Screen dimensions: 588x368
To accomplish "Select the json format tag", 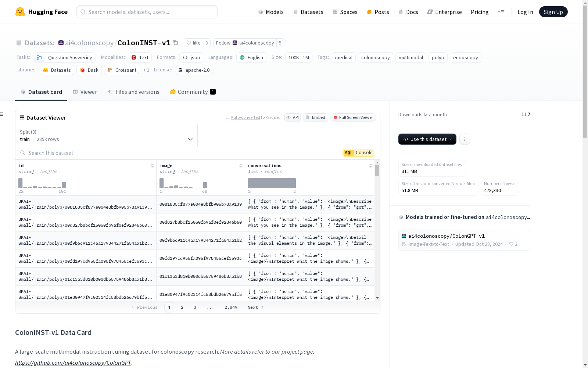I will click(191, 57).
